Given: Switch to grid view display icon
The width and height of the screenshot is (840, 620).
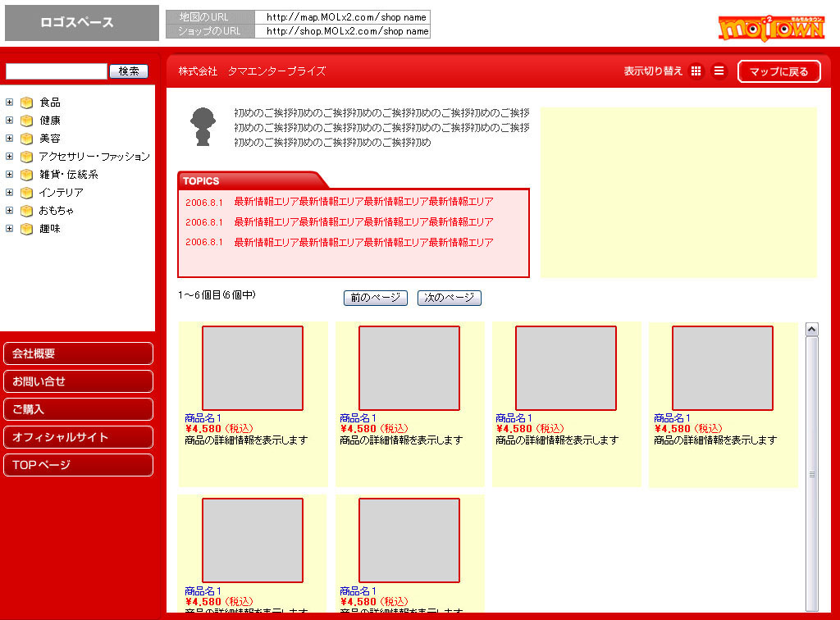Looking at the screenshot, I should [x=696, y=71].
